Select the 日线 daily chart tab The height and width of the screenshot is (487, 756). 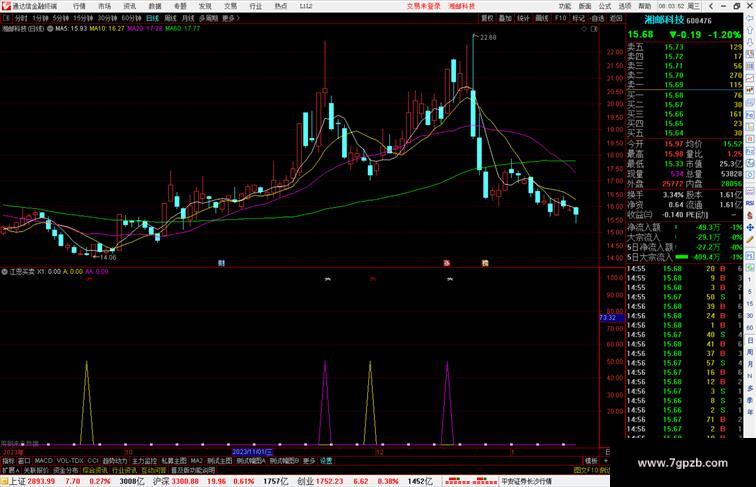coord(152,18)
